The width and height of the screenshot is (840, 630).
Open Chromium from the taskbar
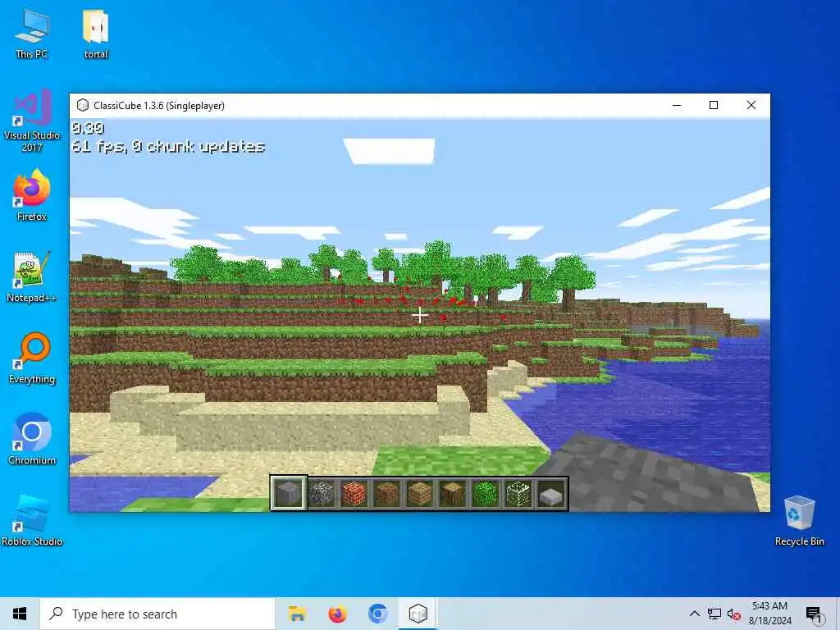coord(377,614)
